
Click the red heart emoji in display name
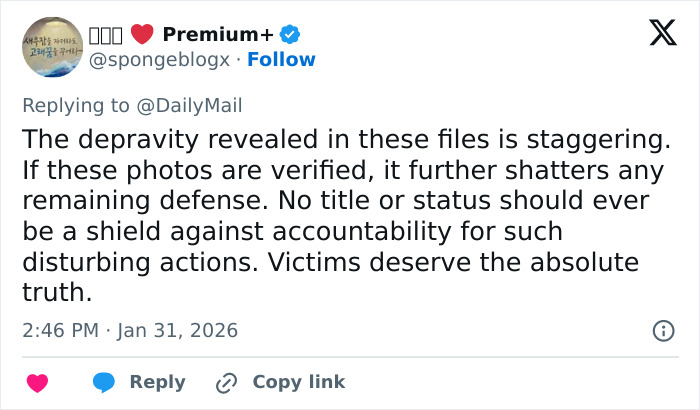143,35
